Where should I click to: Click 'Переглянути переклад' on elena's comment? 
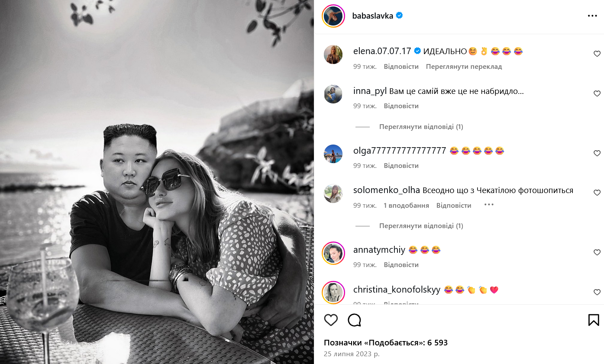[x=464, y=67]
